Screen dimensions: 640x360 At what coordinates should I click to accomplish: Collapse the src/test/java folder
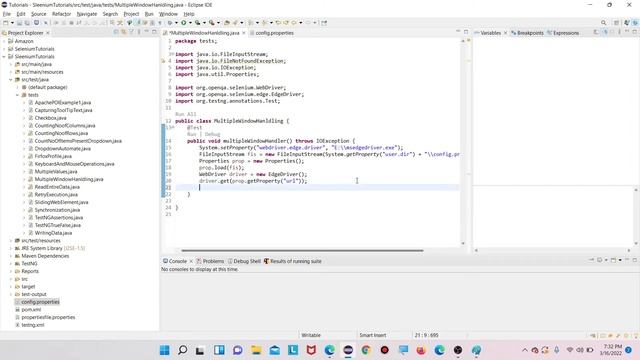(11, 80)
